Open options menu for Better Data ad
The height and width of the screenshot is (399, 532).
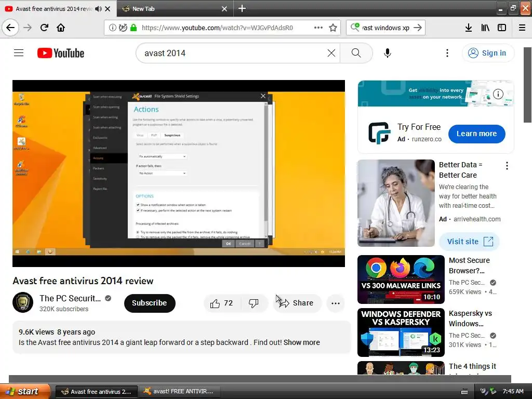(507, 166)
